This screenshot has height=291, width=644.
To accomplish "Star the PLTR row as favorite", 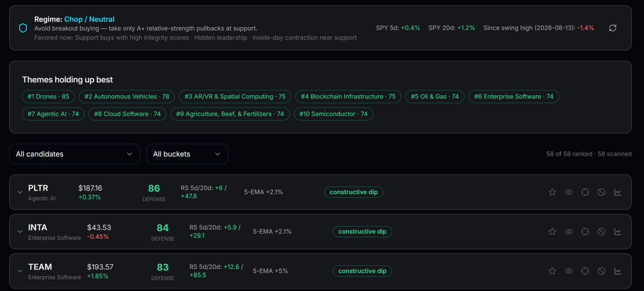I will 552,192.
